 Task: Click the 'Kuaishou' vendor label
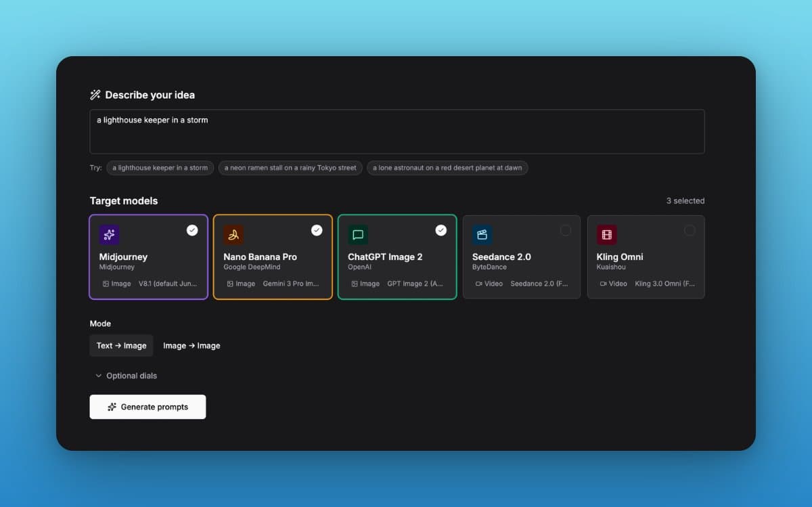[611, 267]
